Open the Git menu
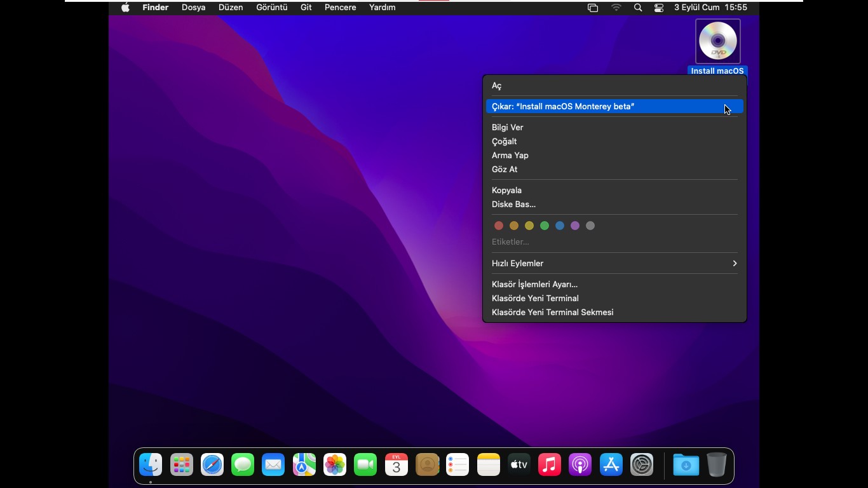Viewport: 868px width, 488px height. pyautogui.click(x=306, y=8)
